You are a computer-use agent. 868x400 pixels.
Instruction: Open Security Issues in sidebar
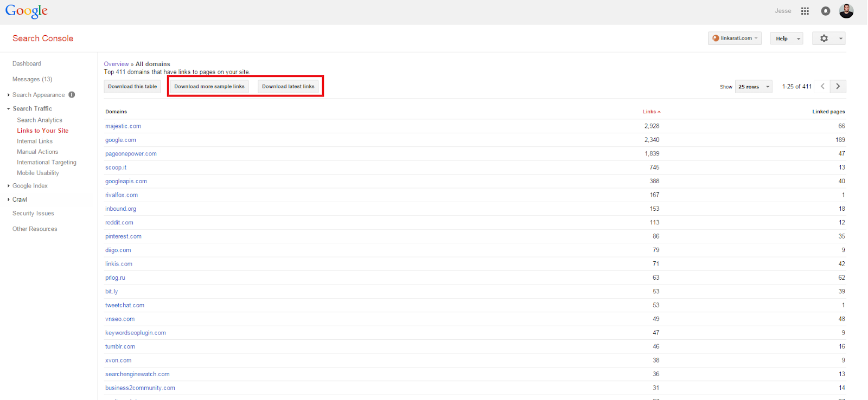coord(33,214)
